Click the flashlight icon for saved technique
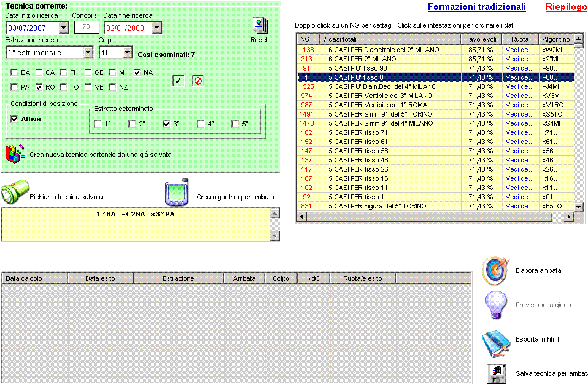 click(x=15, y=191)
